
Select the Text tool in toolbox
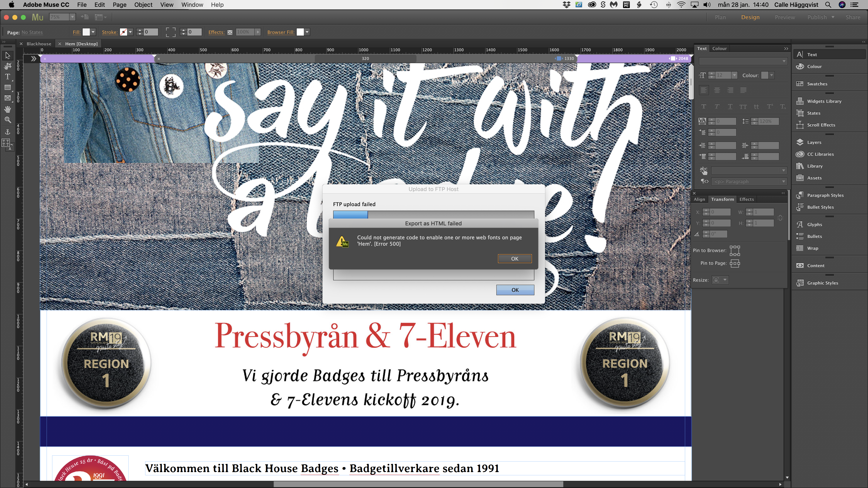point(8,77)
